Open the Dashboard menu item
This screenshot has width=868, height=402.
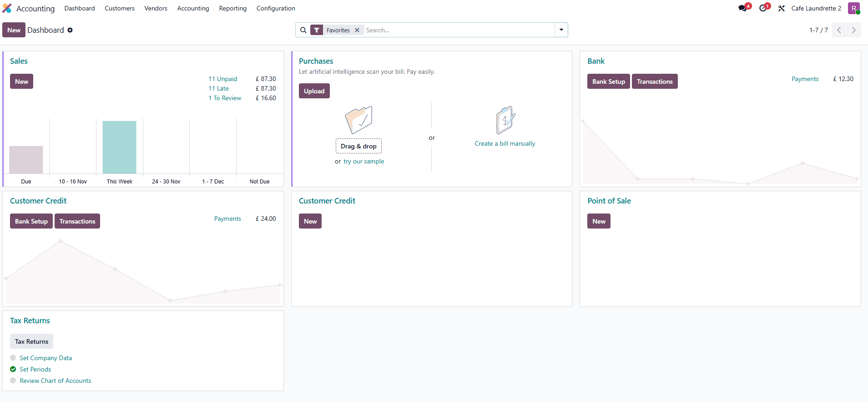pyautogui.click(x=80, y=8)
